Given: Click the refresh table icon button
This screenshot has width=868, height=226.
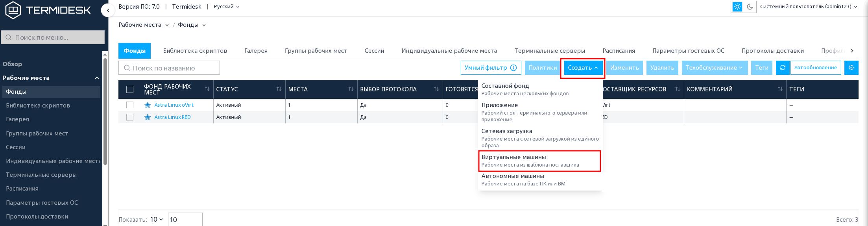Looking at the screenshot, I should pyautogui.click(x=783, y=68).
